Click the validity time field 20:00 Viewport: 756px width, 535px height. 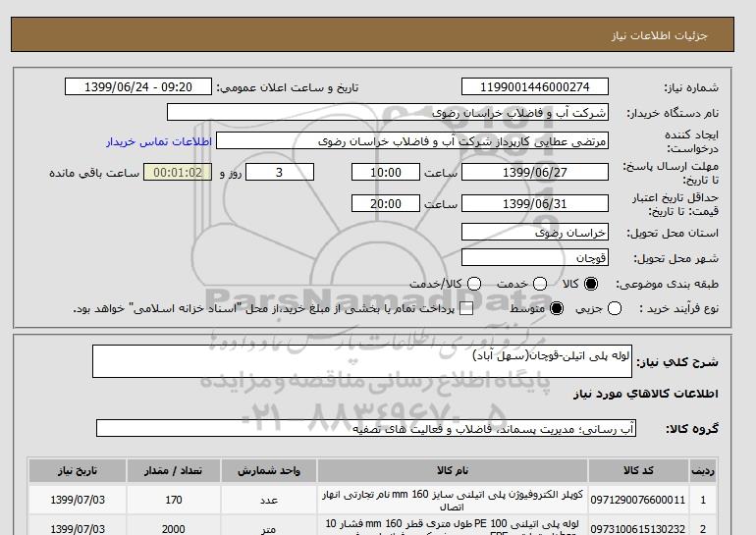pyautogui.click(x=386, y=203)
